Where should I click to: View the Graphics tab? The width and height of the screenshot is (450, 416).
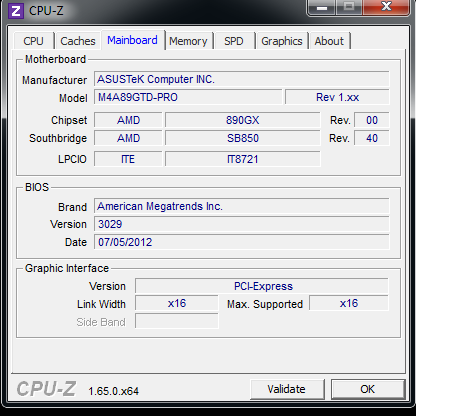pos(282,41)
